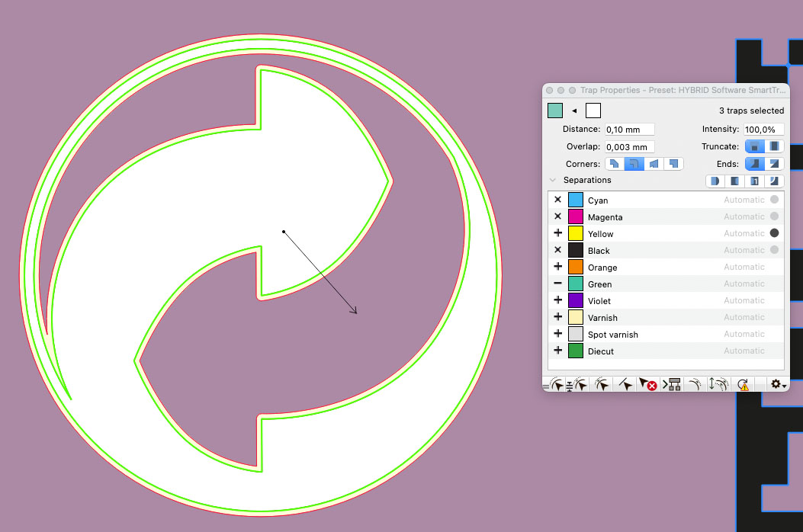Select the Diecut separation name

[x=601, y=351]
